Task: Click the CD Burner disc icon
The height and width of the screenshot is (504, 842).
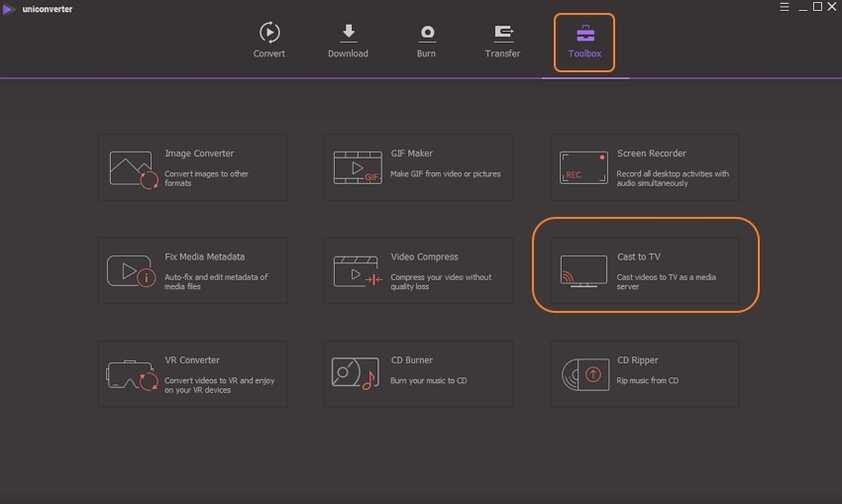Action: [356, 374]
